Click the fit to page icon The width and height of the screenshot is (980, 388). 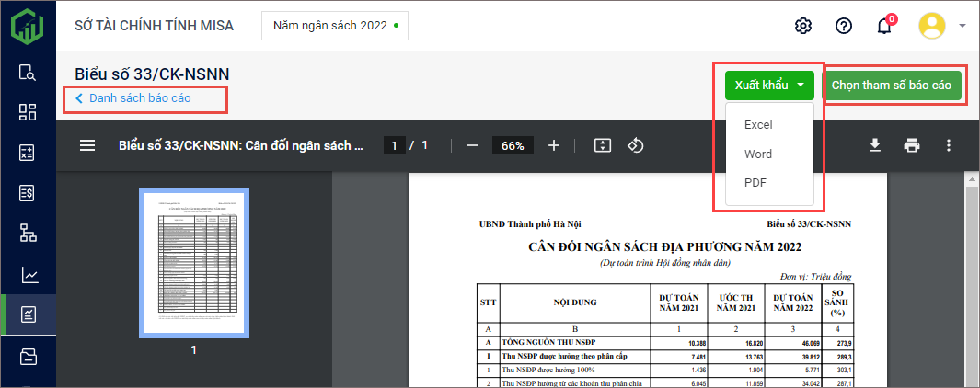(x=602, y=145)
